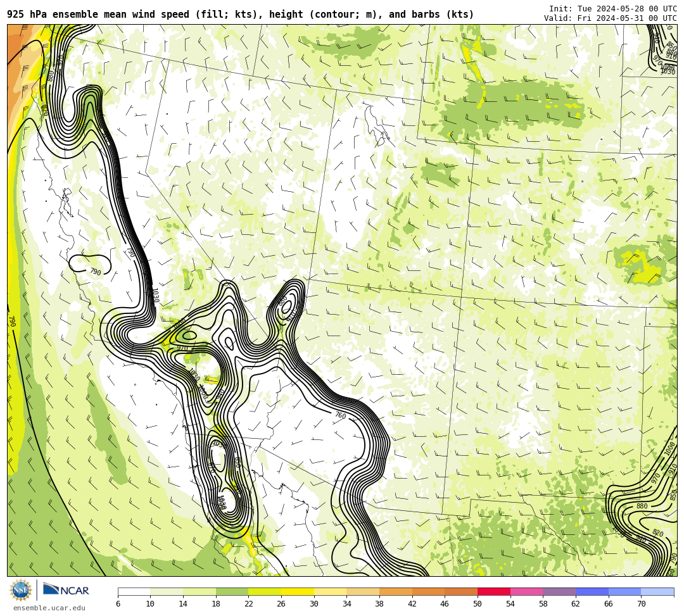This screenshot has height=616, width=684.
Task: Click the colorbar tick label '22'
Action: (x=249, y=604)
